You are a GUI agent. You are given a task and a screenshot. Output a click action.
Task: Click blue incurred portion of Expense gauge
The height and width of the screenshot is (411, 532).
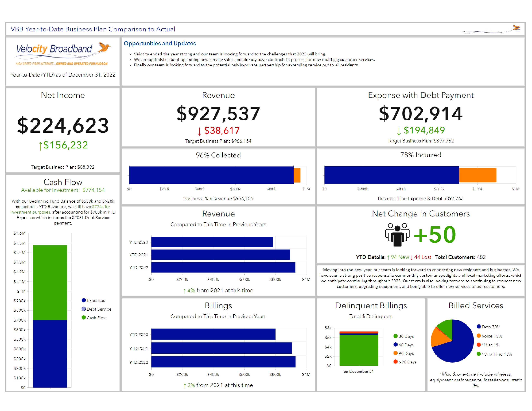[392, 175]
